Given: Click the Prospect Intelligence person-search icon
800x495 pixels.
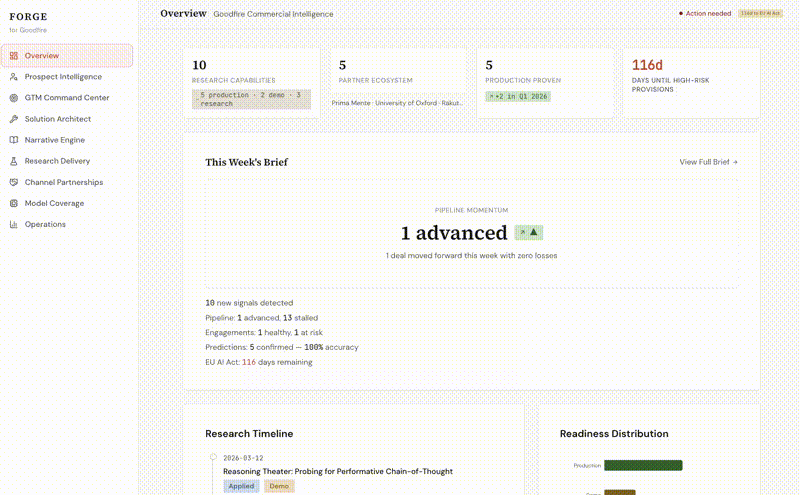Looking at the screenshot, I should tap(14, 77).
